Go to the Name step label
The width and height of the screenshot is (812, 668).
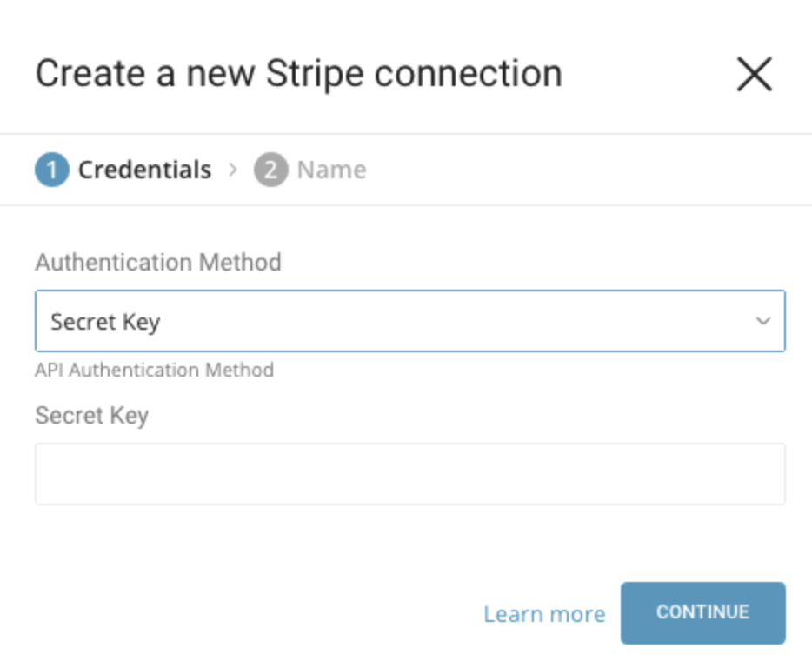click(331, 170)
